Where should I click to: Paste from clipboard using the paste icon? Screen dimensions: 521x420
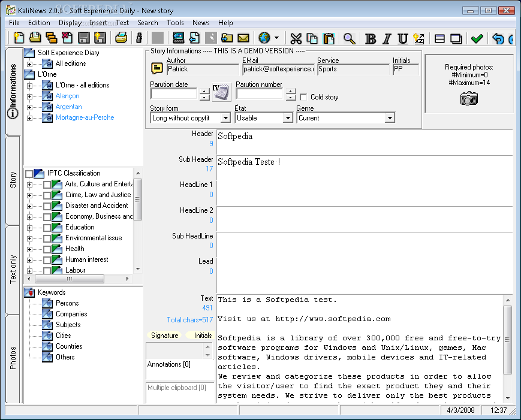pyautogui.click(x=329, y=38)
